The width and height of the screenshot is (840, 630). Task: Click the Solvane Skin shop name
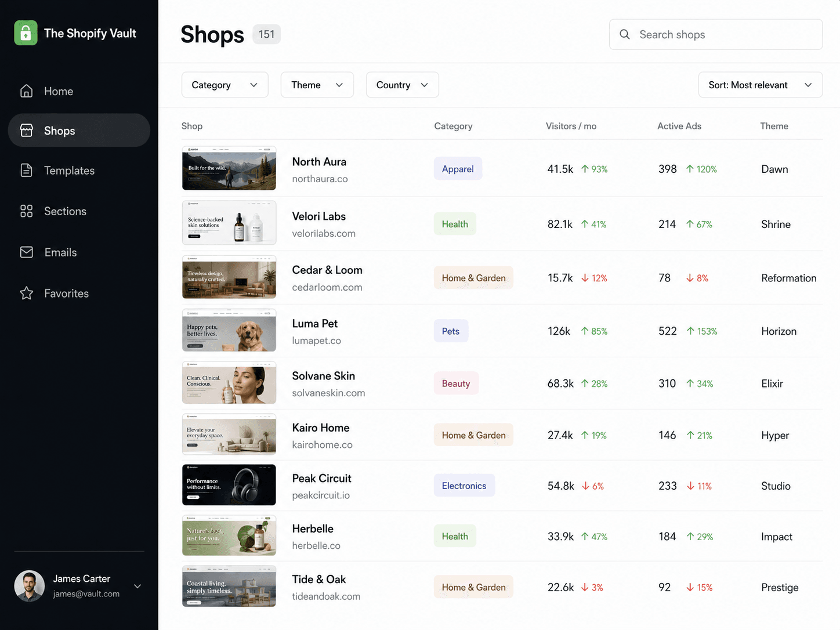tap(323, 376)
